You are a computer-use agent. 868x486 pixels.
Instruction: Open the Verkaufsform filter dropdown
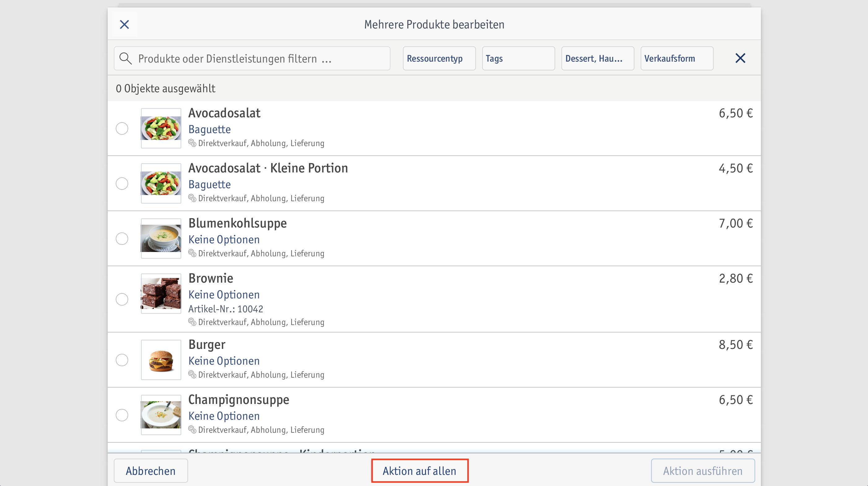[x=677, y=58]
